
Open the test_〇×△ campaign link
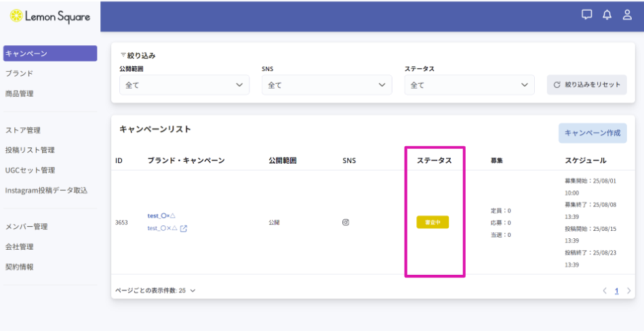tap(161, 229)
